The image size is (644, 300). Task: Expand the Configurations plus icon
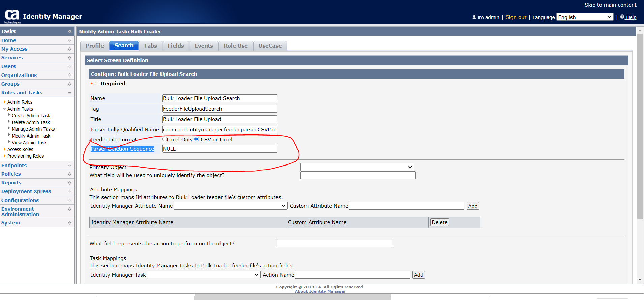(x=69, y=200)
